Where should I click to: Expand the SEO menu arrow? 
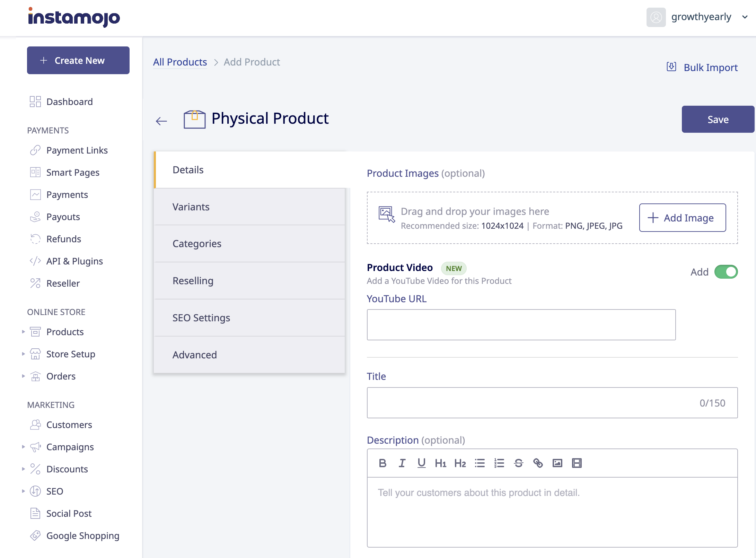click(23, 491)
